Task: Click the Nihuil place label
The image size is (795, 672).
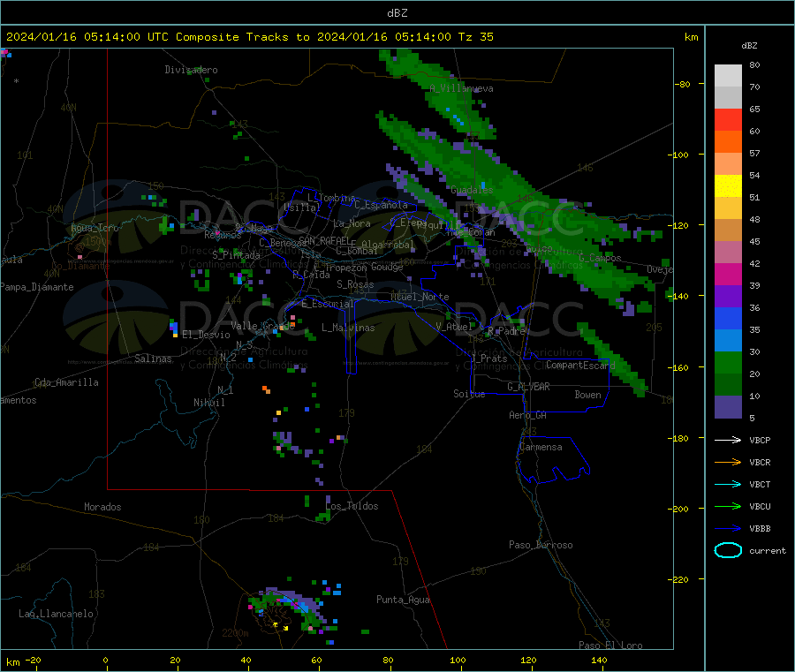Action: [209, 403]
